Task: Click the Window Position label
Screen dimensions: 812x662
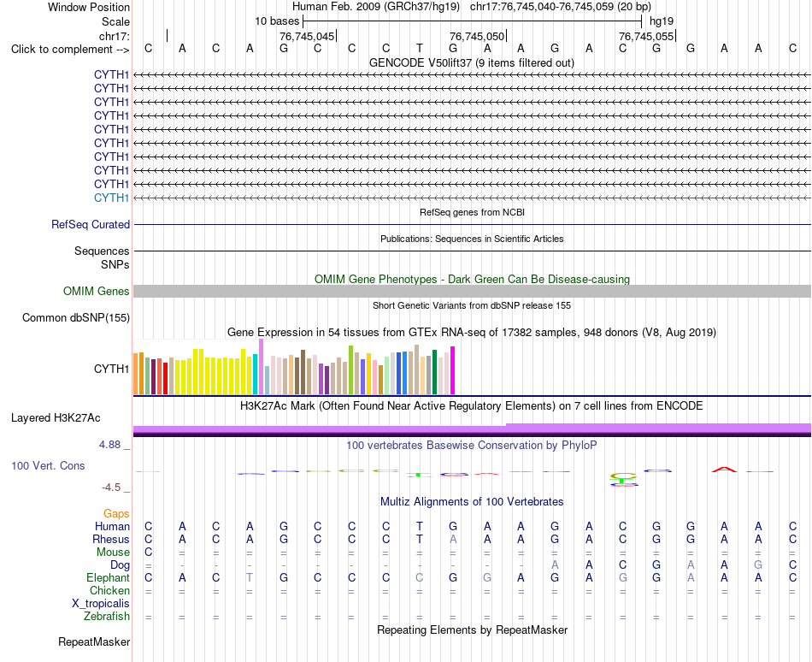Action: tap(89, 7)
